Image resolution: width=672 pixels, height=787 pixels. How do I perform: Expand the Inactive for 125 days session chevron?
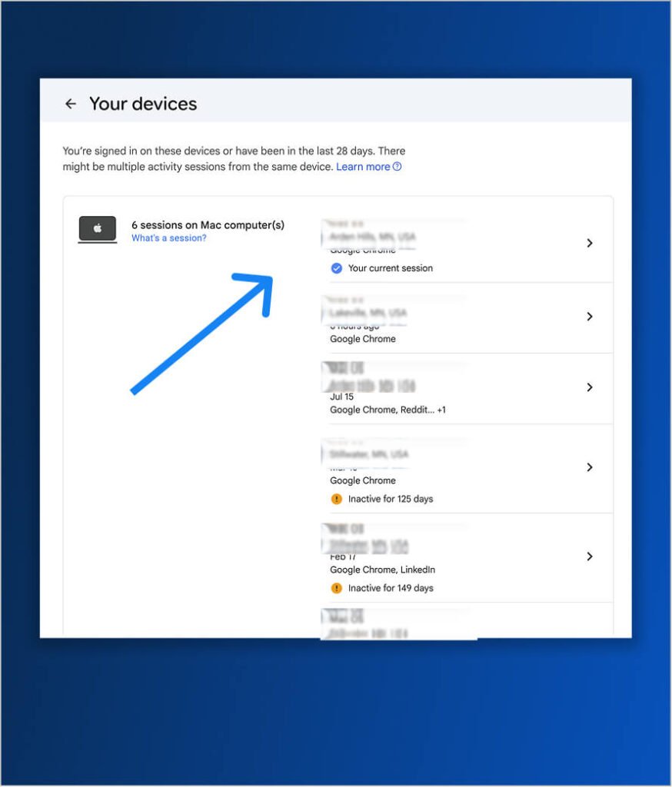point(590,468)
